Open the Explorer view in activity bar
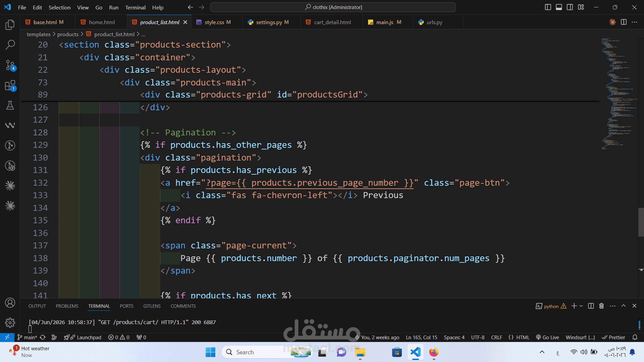Viewport: 644px width, 362px height. click(x=10, y=24)
